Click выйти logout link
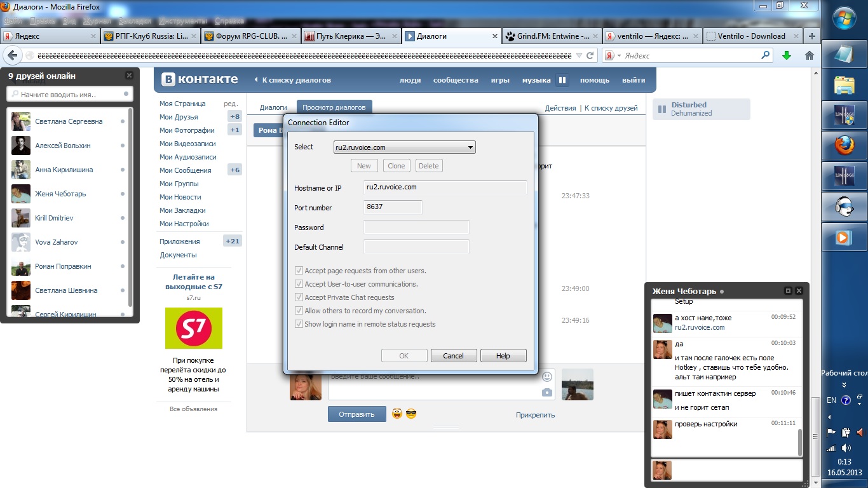The image size is (868, 488). [x=634, y=80]
